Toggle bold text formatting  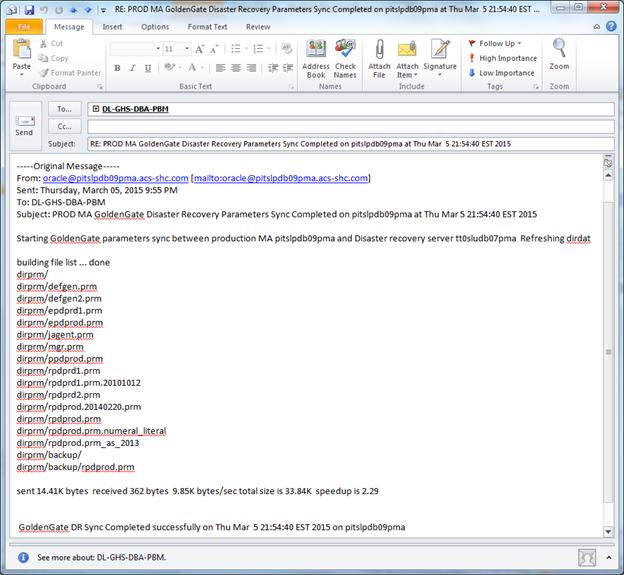[x=117, y=68]
